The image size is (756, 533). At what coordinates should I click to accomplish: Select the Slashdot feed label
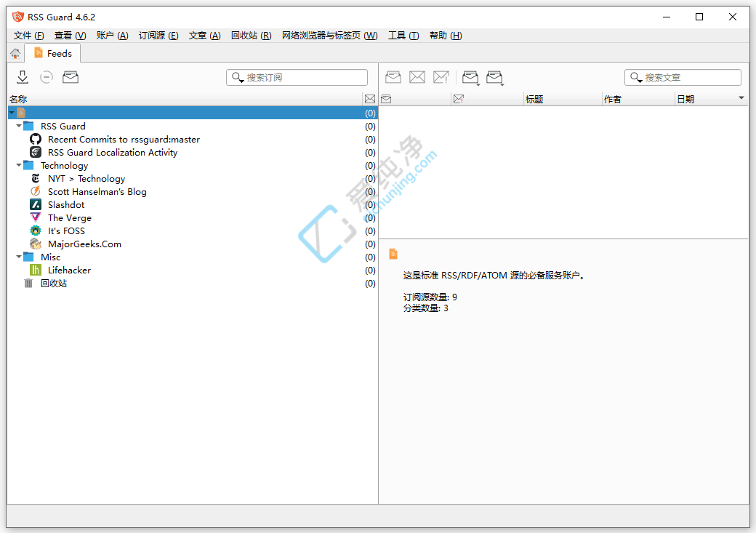coord(66,204)
